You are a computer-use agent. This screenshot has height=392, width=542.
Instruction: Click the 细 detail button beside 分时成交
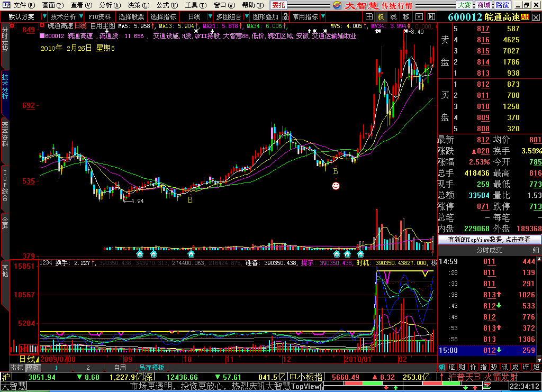[x=536, y=250]
